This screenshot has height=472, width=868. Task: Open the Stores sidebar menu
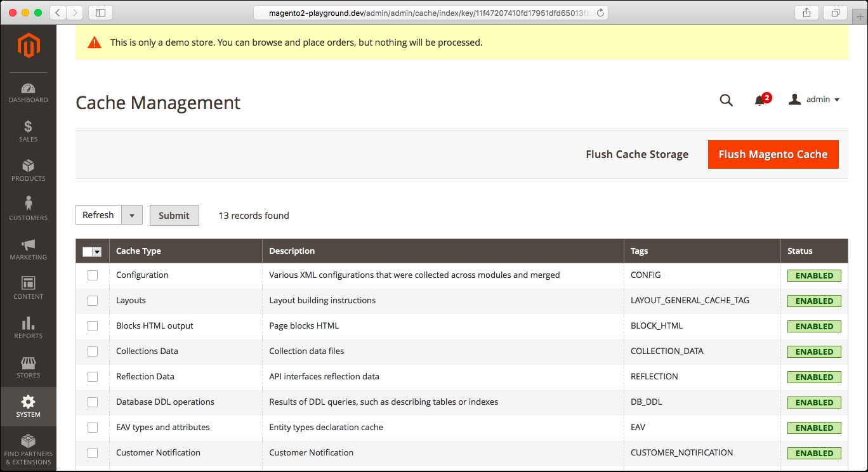[28, 367]
